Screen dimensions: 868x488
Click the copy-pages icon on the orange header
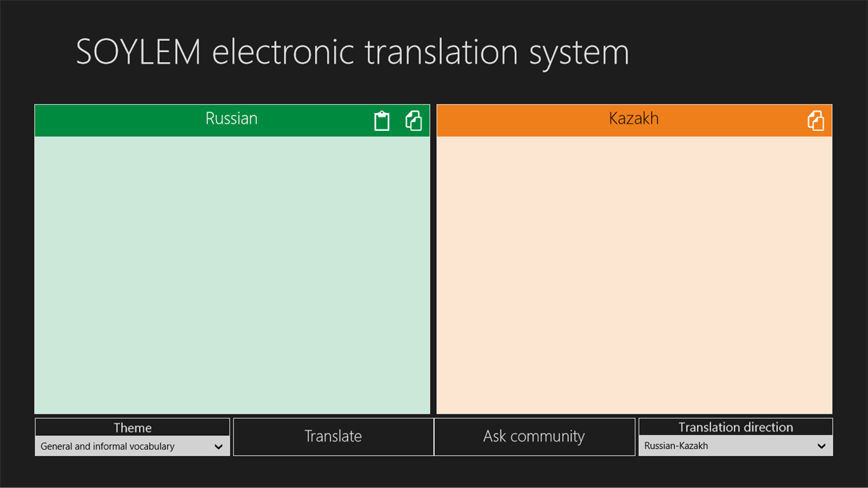coord(815,120)
